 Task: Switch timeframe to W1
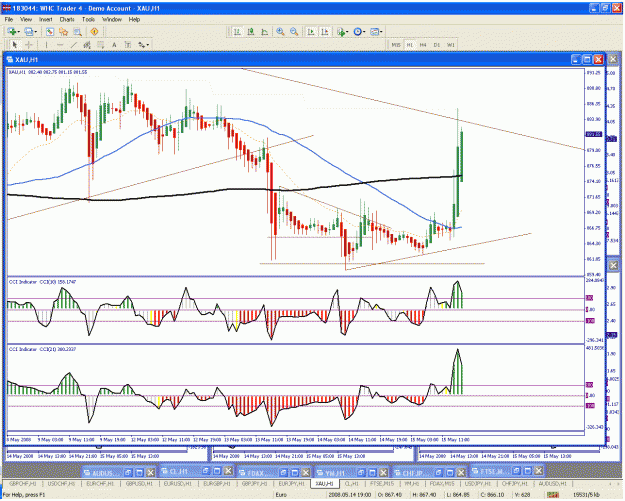[x=451, y=45]
